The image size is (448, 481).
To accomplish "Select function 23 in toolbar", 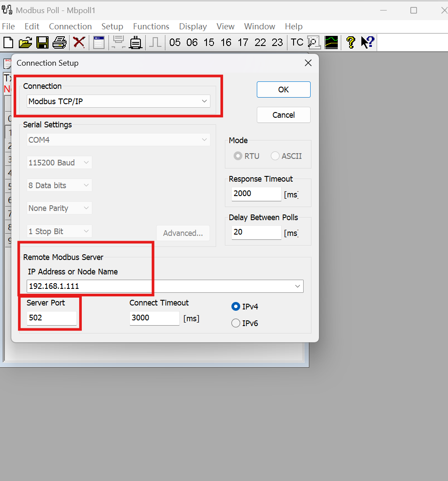I will (277, 42).
